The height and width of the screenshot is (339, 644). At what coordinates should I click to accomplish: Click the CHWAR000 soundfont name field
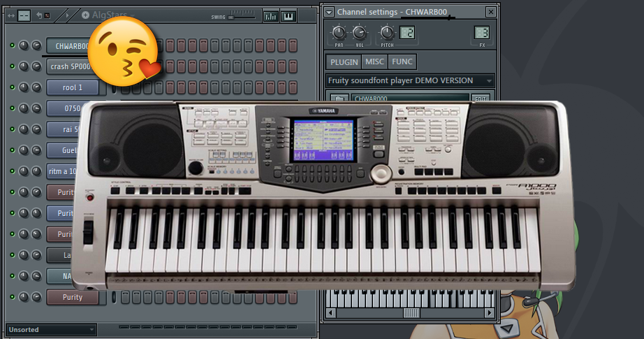pyautogui.click(x=410, y=99)
